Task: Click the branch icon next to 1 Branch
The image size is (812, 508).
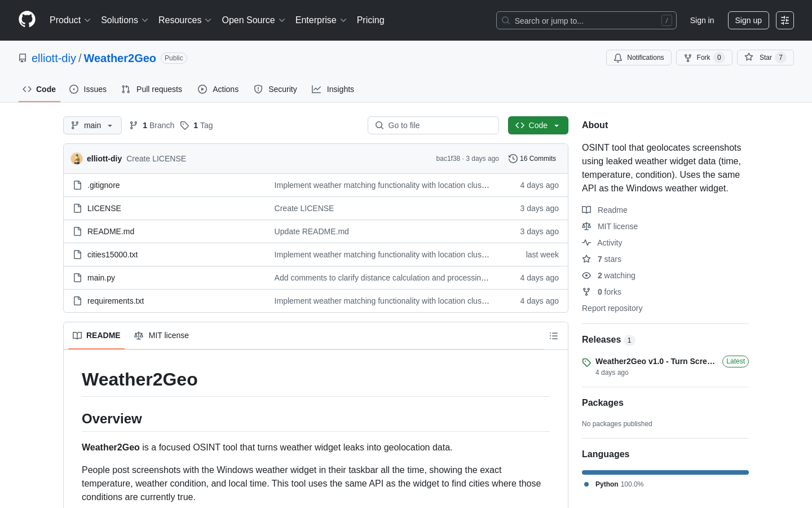Action: pos(134,125)
